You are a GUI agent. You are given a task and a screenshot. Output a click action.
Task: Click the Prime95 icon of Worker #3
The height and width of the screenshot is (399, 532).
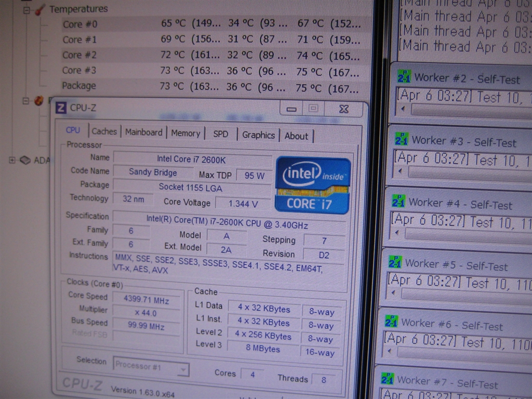click(402, 139)
